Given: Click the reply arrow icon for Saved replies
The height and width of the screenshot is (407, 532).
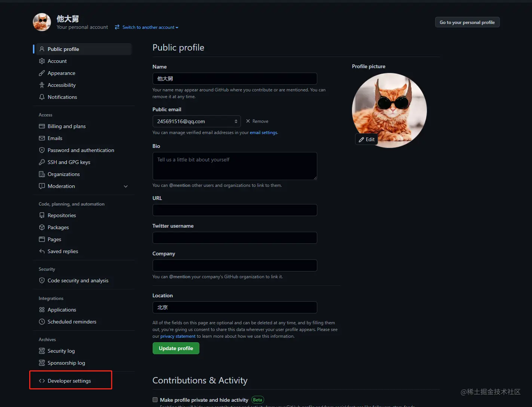Looking at the screenshot, I should (x=42, y=251).
